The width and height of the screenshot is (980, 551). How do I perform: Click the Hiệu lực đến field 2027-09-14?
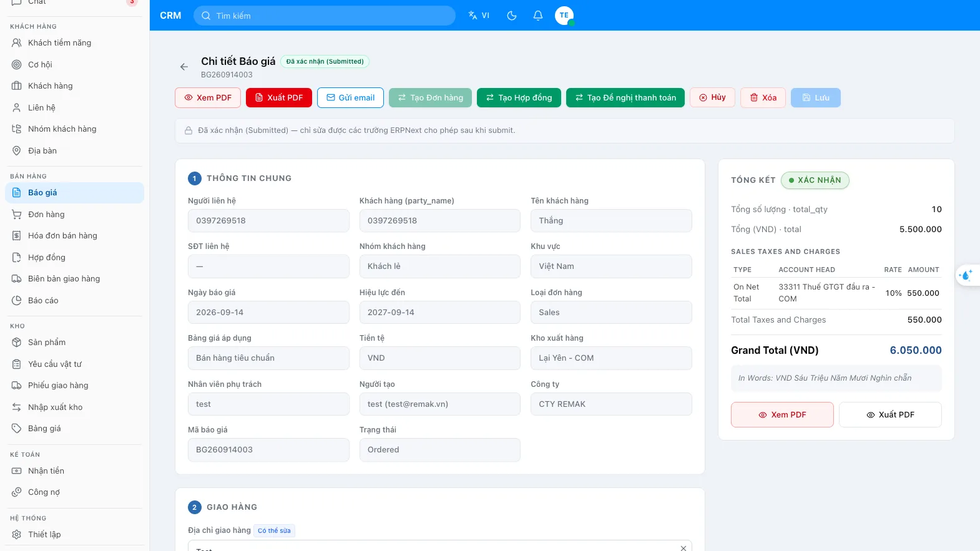point(440,313)
